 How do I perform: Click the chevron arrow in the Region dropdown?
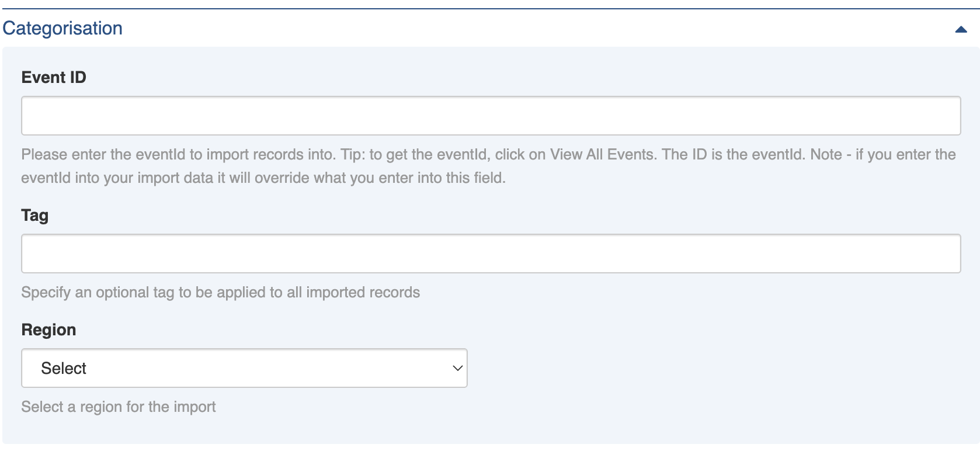[x=457, y=368]
